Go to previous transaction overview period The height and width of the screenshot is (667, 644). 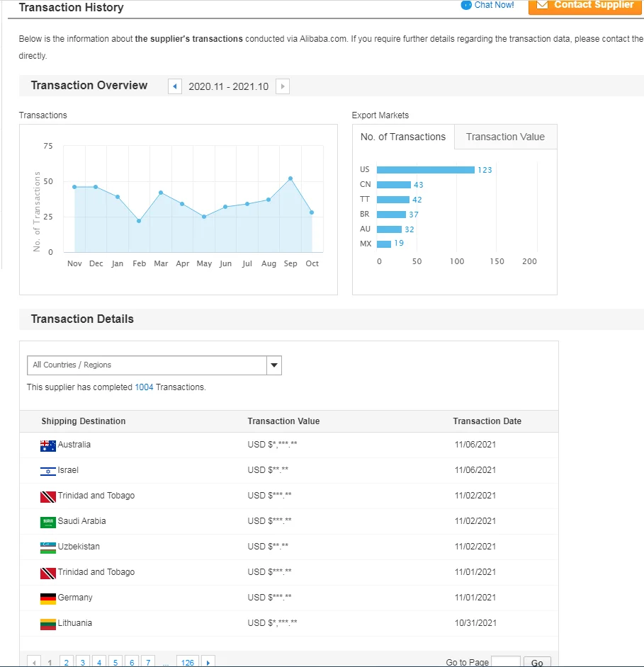(175, 86)
